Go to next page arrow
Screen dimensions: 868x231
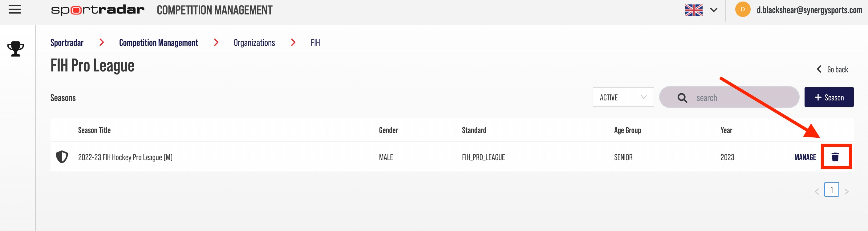(846, 192)
